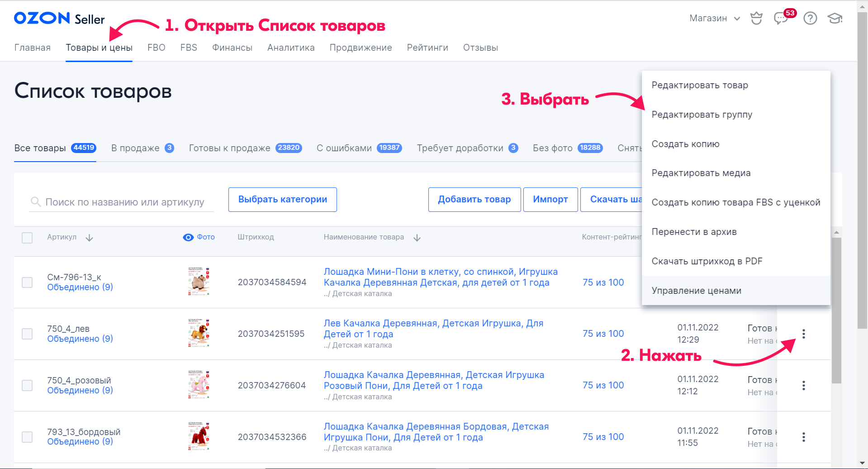Open three-dot menu for 750_4_розовый product

[803, 386]
